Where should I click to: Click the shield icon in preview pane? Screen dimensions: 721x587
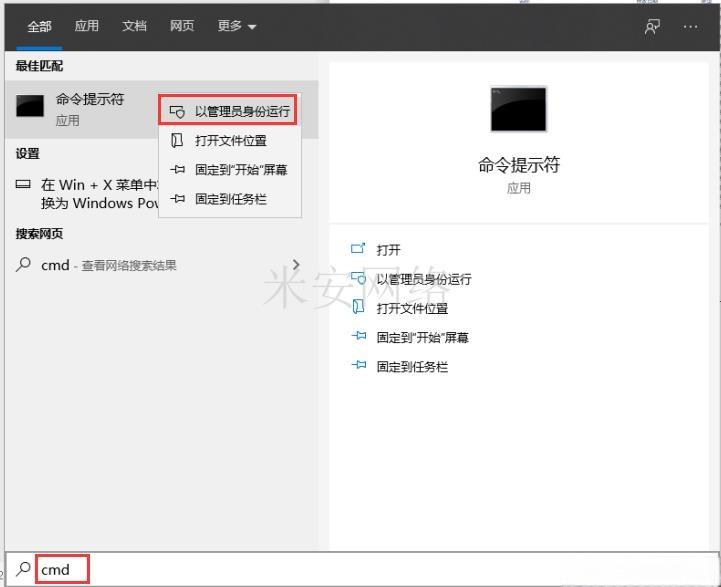pyautogui.click(x=358, y=278)
